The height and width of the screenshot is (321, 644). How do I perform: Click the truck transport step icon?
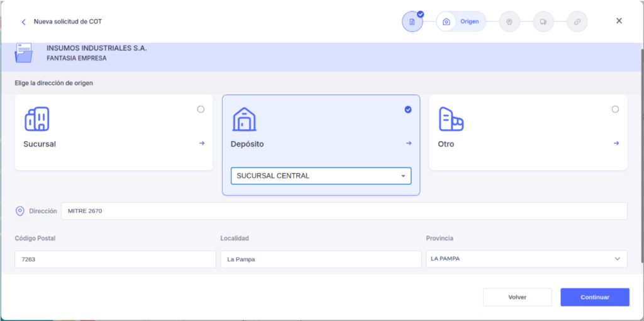[x=543, y=22]
